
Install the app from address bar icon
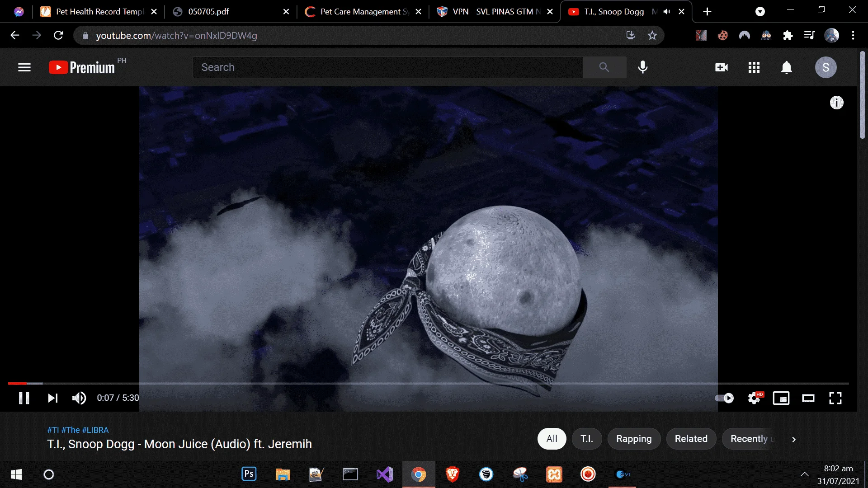630,35
